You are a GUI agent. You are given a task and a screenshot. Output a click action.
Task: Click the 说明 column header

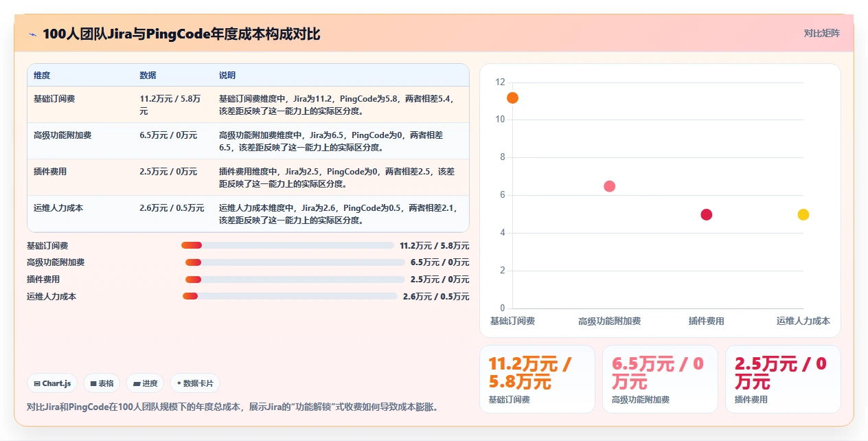pyautogui.click(x=227, y=75)
